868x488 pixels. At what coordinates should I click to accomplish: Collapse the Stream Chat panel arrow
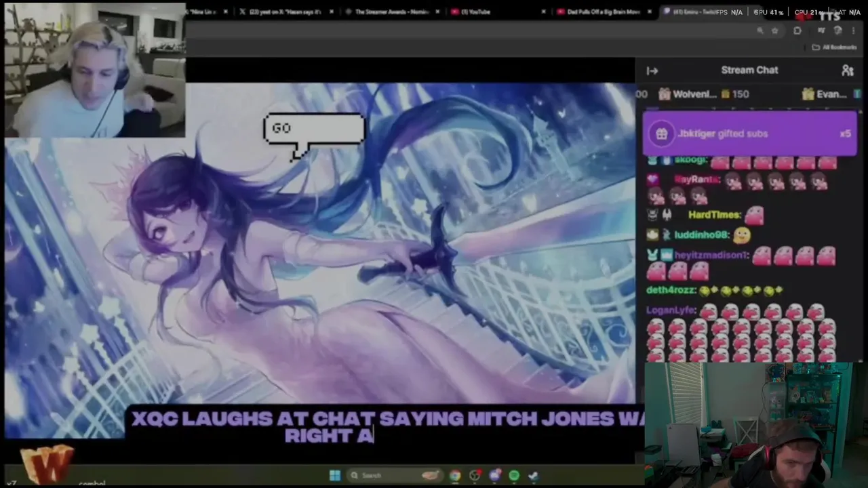652,70
